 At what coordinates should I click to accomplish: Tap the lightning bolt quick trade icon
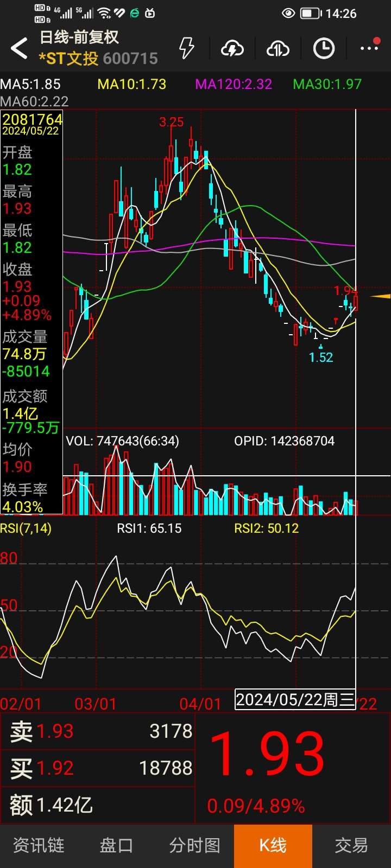[187, 48]
